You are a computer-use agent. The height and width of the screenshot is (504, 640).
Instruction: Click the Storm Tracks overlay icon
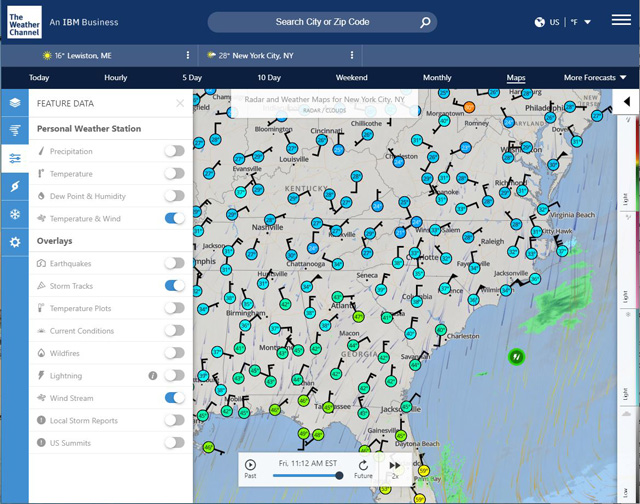[x=41, y=286]
